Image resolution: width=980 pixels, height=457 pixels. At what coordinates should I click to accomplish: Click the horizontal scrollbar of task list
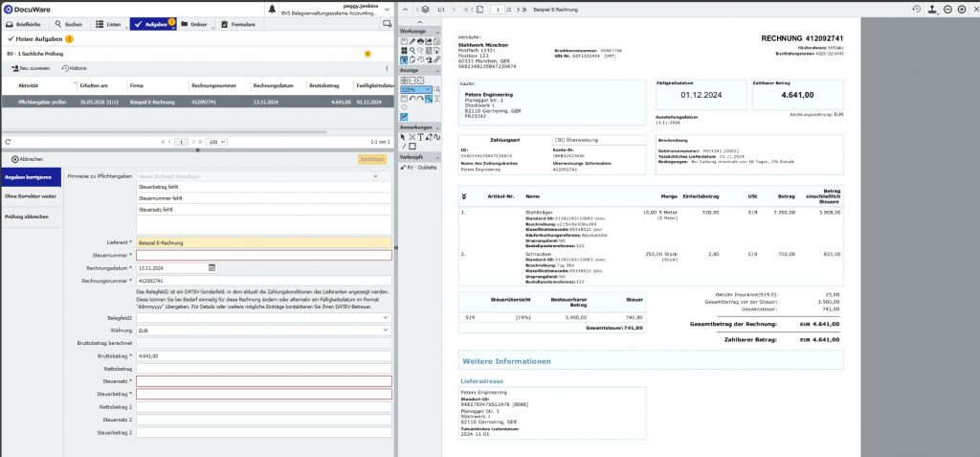(x=166, y=132)
